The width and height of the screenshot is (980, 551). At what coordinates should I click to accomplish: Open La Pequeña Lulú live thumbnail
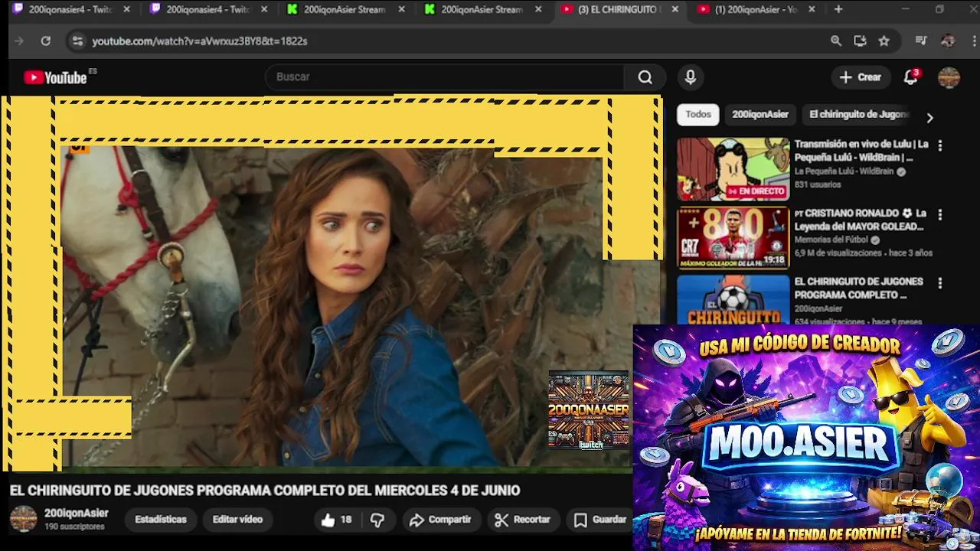[x=733, y=169]
